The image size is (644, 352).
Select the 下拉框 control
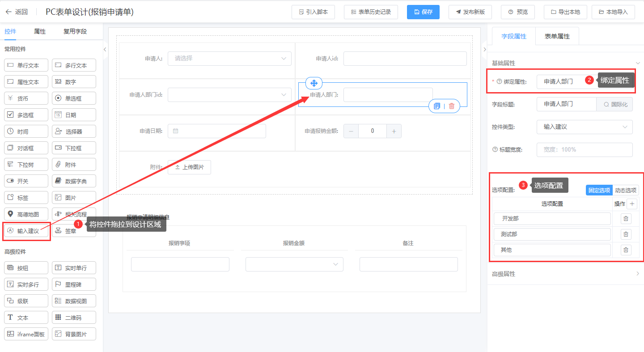point(74,148)
